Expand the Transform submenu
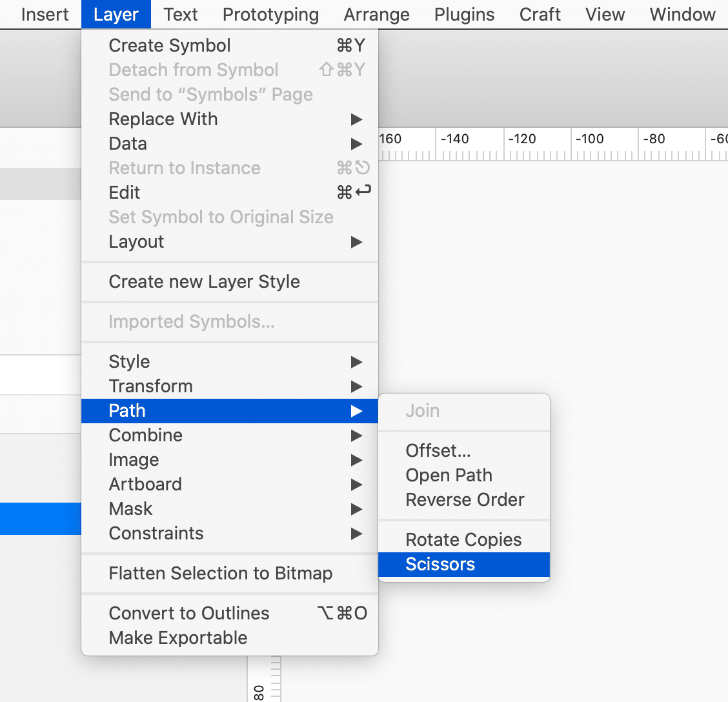This screenshot has height=702, width=728. [150, 386]
